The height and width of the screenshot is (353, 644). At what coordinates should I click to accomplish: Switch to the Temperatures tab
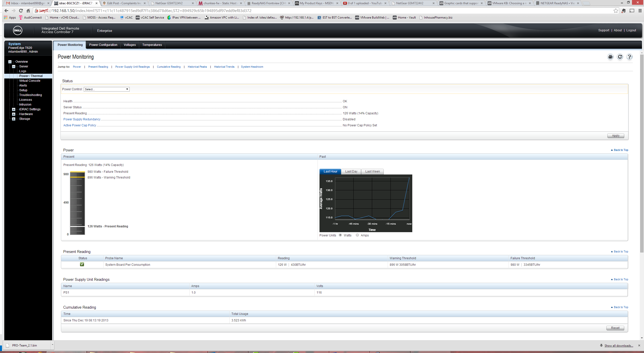click(x=152, y=45)
